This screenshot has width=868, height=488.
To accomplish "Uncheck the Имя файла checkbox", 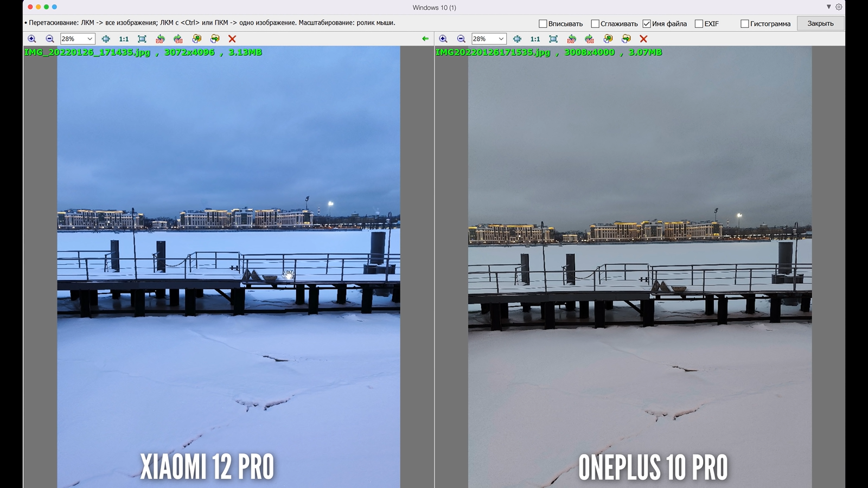I will [x=647, y=24].
